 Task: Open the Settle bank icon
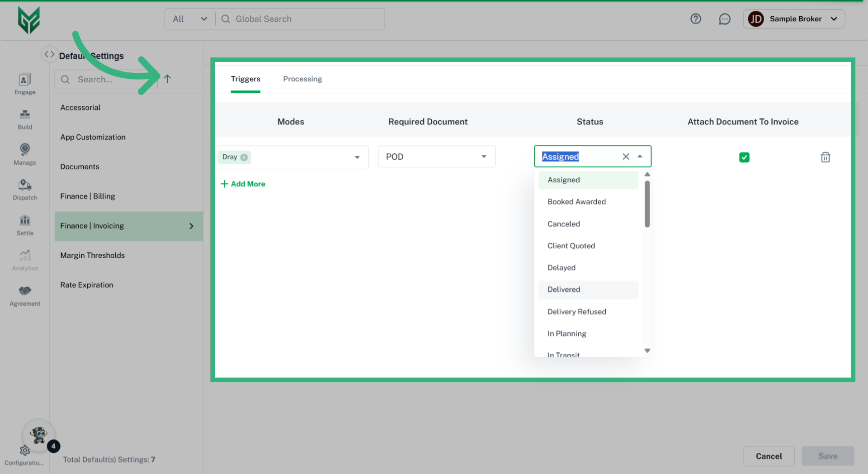[25, 221]
